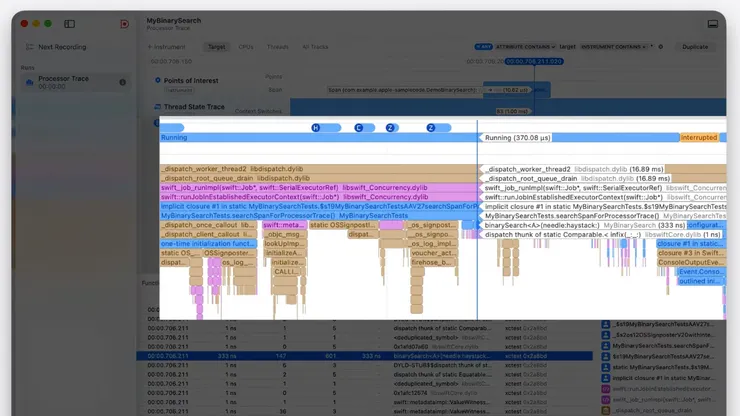Click the dispatch thunk of static Comparable.< (1 ns) frame

603,235
